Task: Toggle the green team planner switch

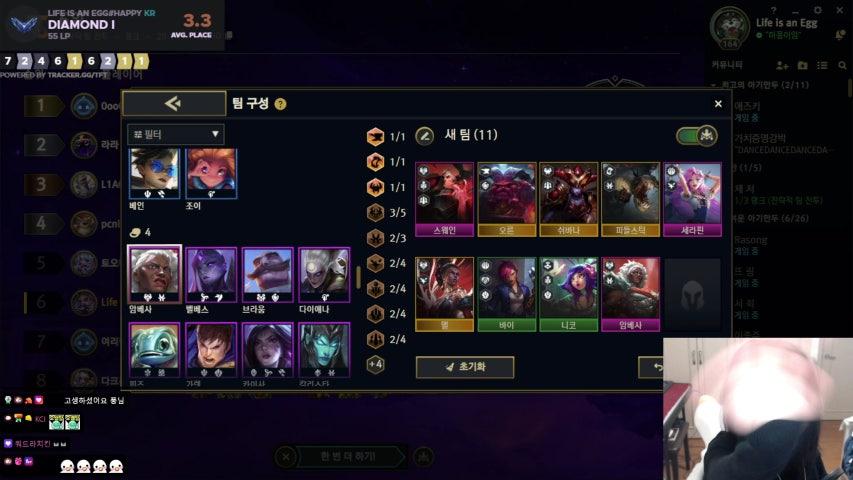Action: coord(697,136)
